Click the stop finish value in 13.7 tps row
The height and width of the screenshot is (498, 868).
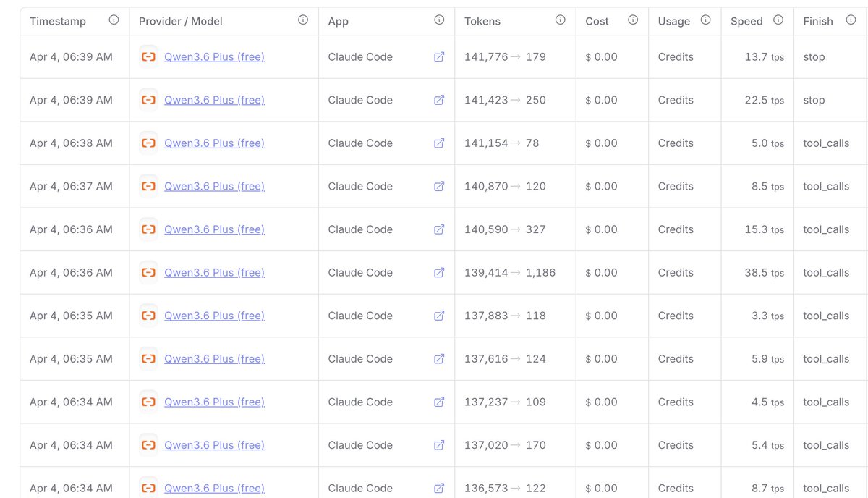tap(814, 56)
